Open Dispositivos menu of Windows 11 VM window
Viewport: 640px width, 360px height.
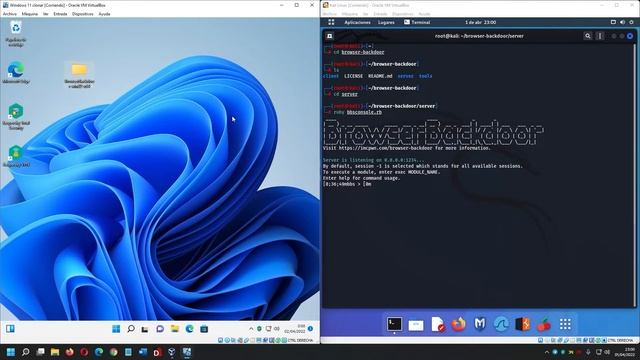(83, 14)
